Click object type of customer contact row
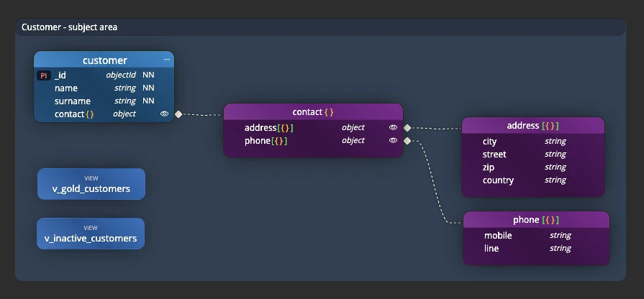Viewport: 644px width, 299px height. [x=124, y=114]
